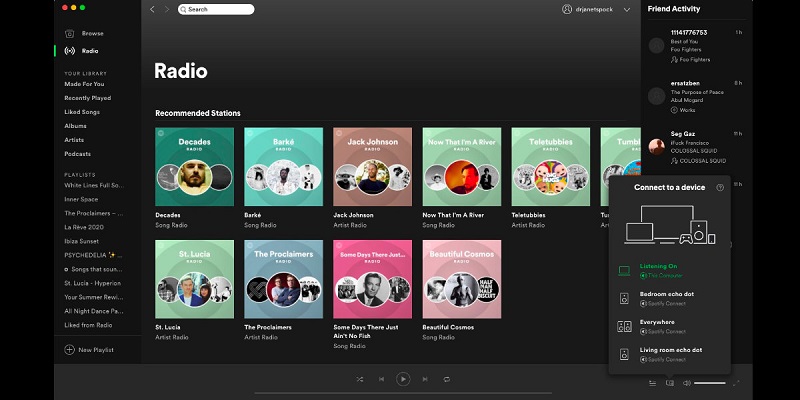The image size is (800, 400).
Task: Open The Proclaimers radio cover
Action: pyautogui.click(x=284, y=279)
